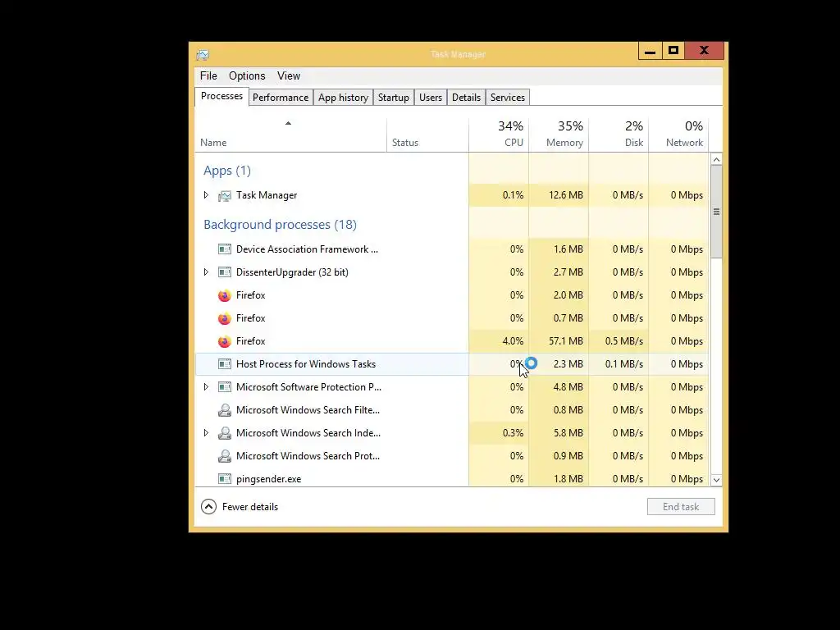
Task: Expand the Task Manager app entry
Action: point(206,195)
